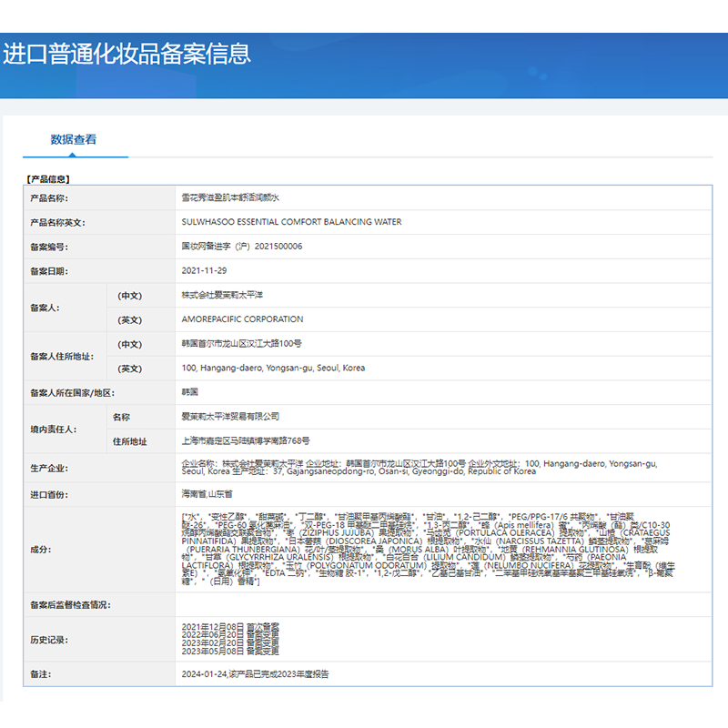Switch to the 数据查看 tab
Image resolution: width=728 pixels, height=728 pixels.
click(76, 138)
